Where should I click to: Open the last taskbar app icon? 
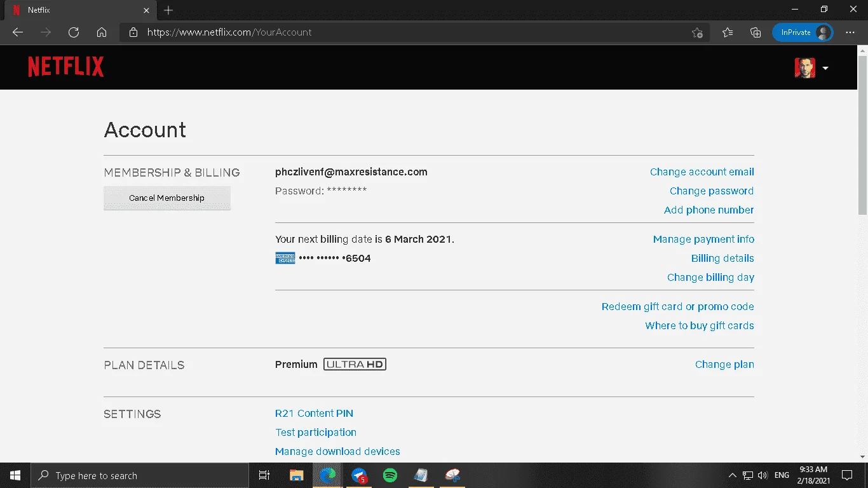(x=452, y=475)
